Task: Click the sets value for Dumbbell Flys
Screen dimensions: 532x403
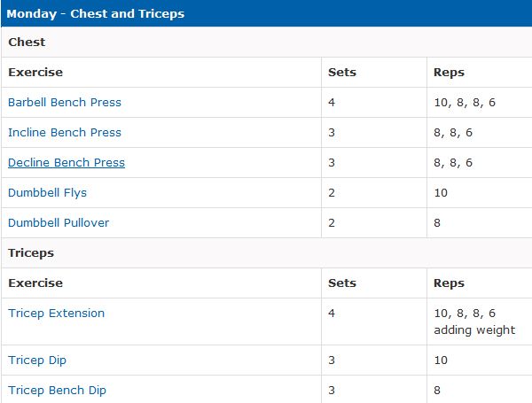Action: (x=332, y=192)
